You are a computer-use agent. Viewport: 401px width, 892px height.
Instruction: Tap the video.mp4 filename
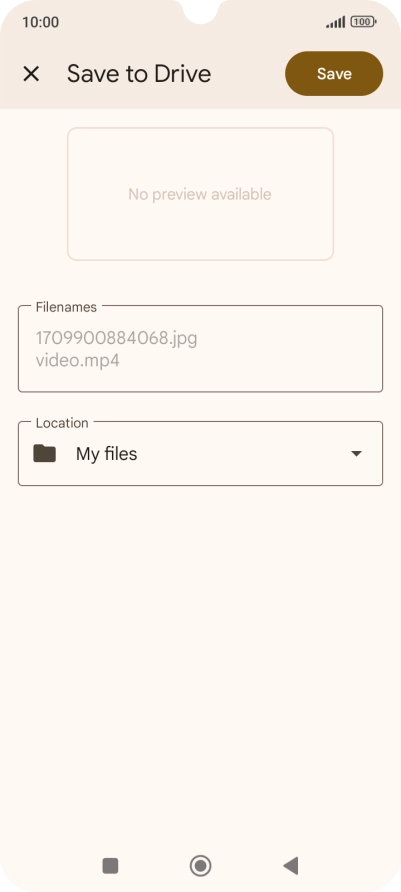click(x=77, y=360)
